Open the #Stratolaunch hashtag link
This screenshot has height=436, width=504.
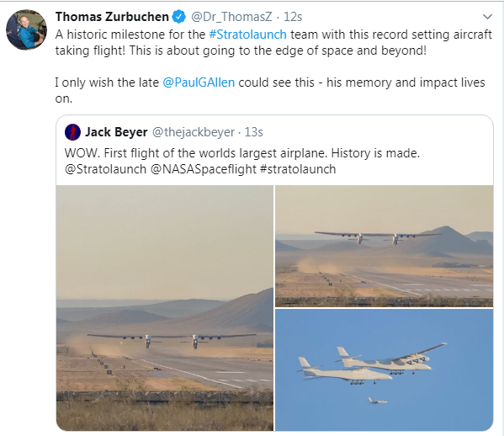pos(247,35)
